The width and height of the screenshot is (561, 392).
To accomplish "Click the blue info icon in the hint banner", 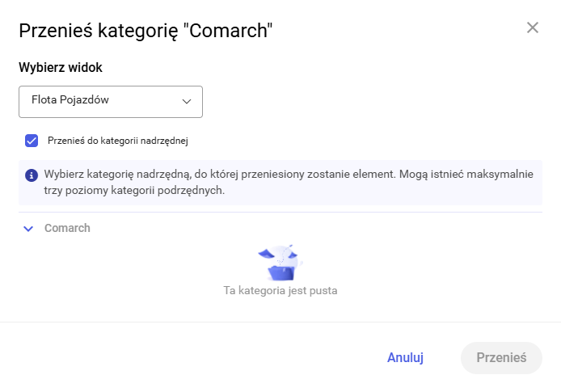I will tap(32, 175).
